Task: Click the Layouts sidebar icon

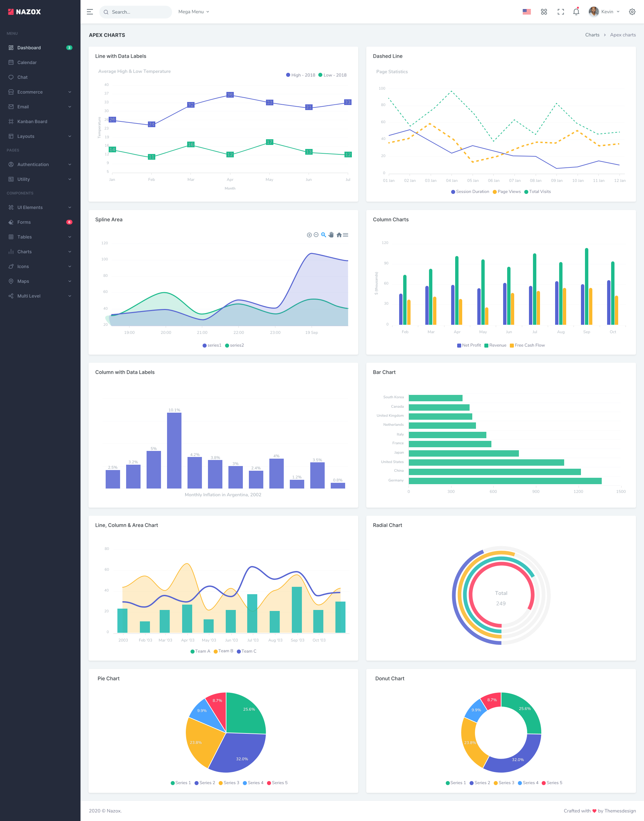Action: [x=11, y=136]
